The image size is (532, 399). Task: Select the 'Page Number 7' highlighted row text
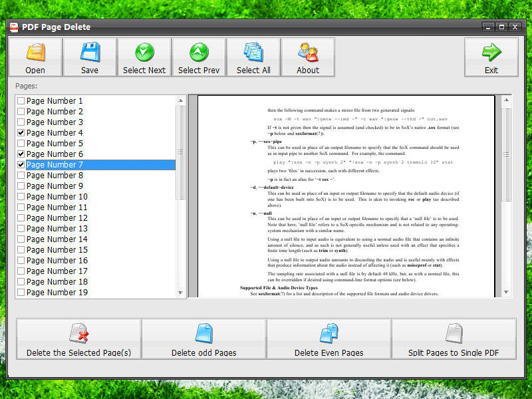[55, 164]
